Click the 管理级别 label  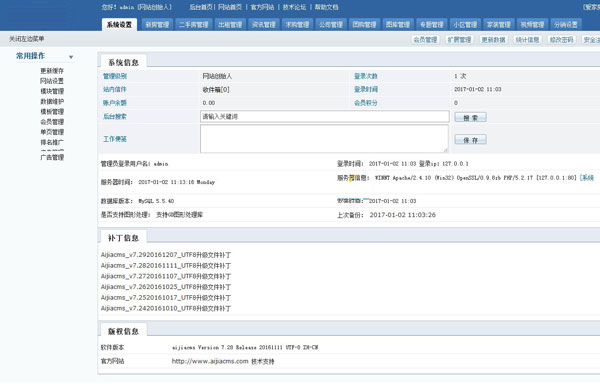tap(114, 76)
